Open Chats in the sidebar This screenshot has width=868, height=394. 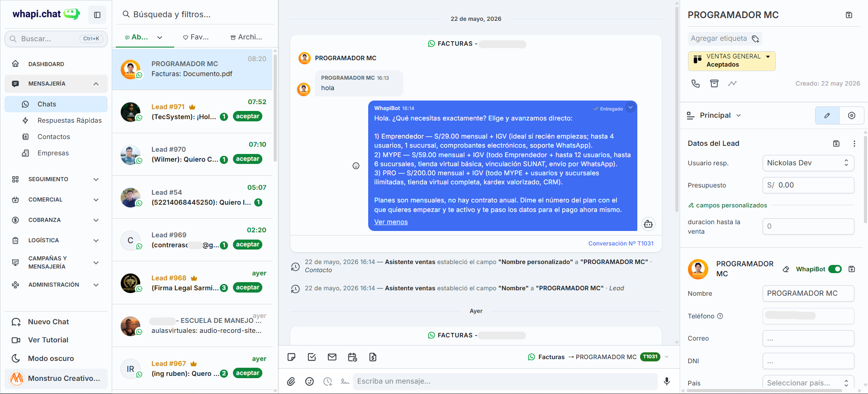56,104
